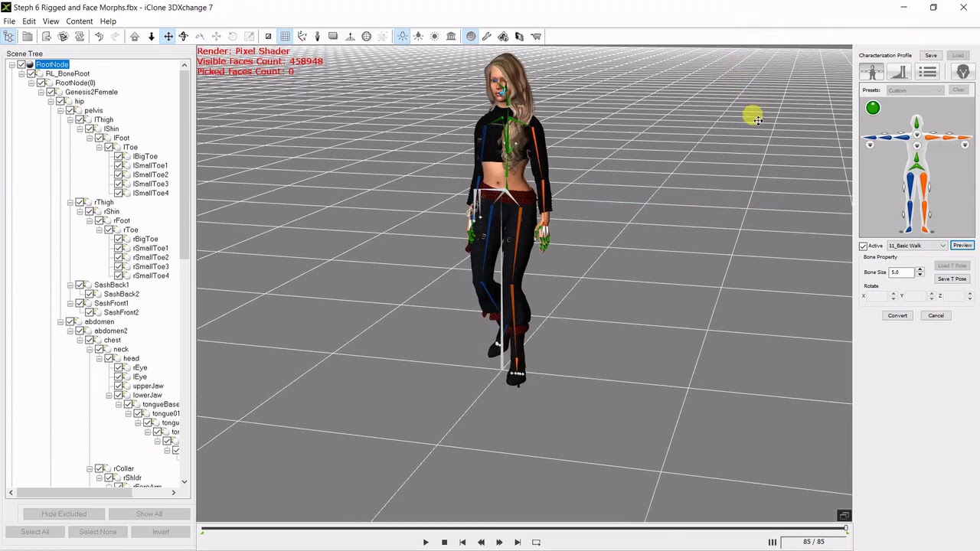
Task: Click the globe wireframe toolbar icon
Action: pos(366,36)
